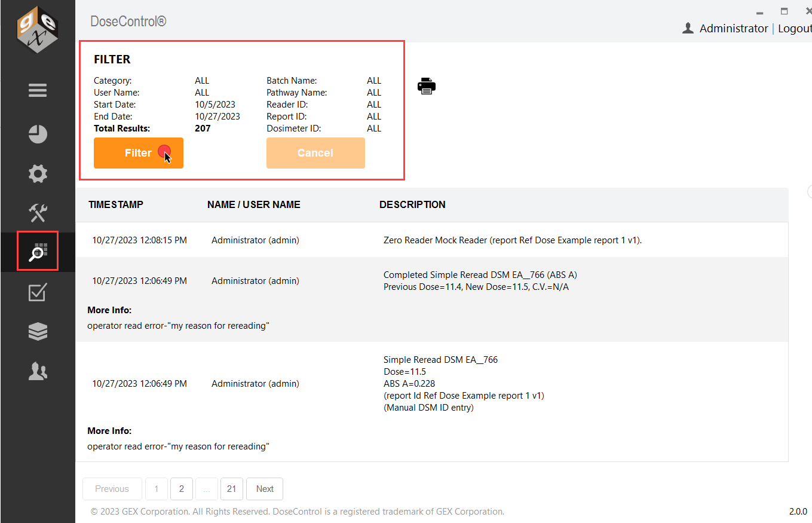This screenshot has width=812, height=523.
Task: Open the gear settings icon
Action: pyautogui.click(x=38, y=174)
